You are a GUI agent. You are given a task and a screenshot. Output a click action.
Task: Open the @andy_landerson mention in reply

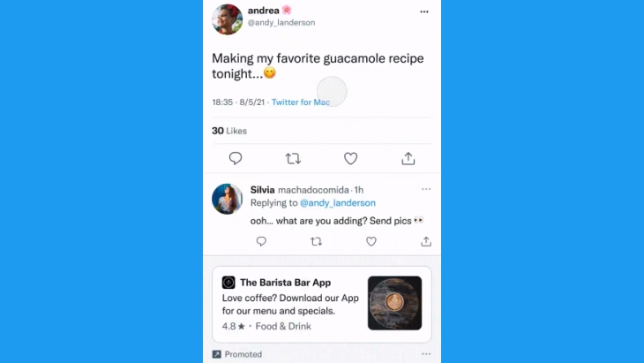click(x=338, y=202)
